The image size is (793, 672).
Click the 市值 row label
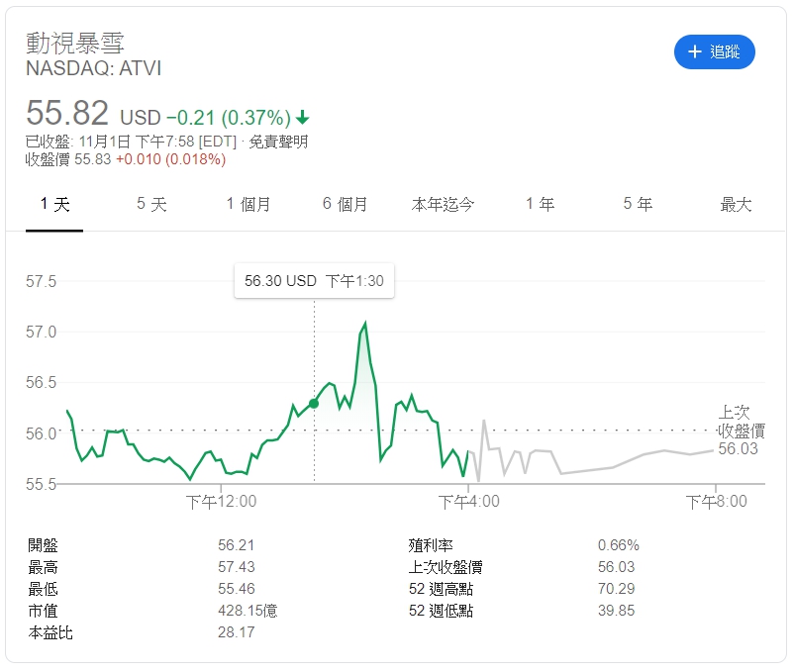tap(43, 611)
